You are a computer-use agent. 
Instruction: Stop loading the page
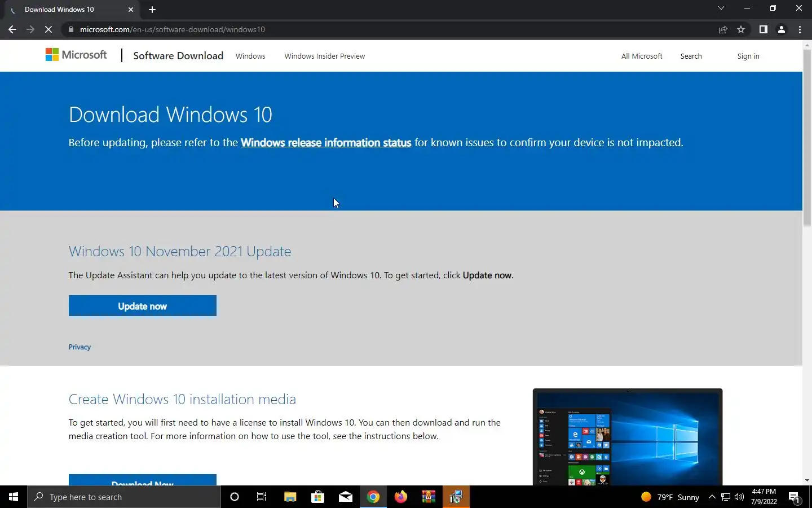point(48,29)
